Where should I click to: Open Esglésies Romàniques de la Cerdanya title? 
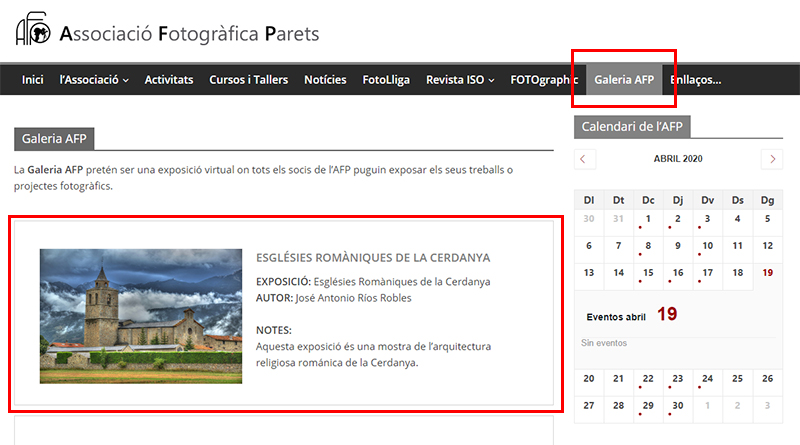[x=373, y=258]
